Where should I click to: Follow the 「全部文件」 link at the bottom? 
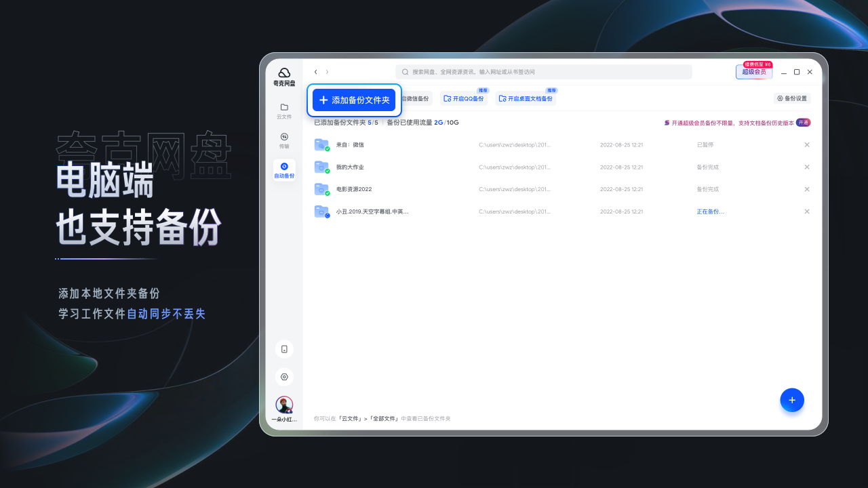click(384, 419)
